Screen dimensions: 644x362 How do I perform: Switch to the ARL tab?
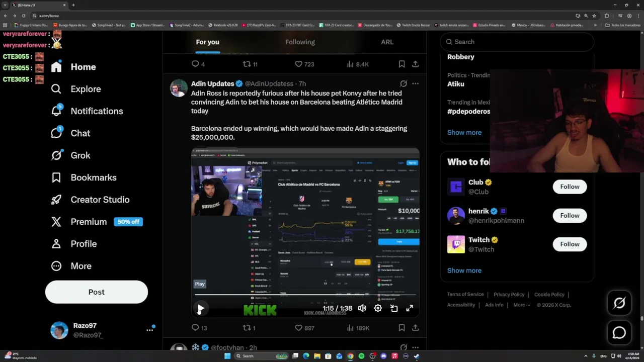(387, 42)
